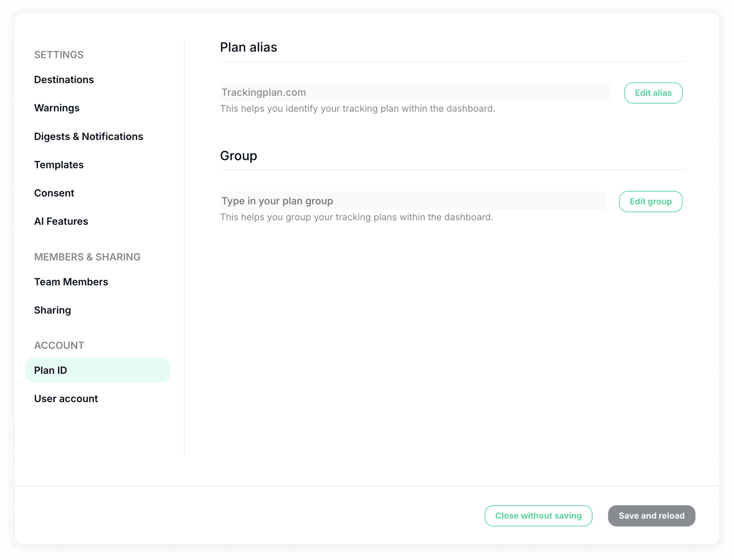Screen dimensions: 734x560
Task: Select the Plan ID sidebar item
Action: 98,370
